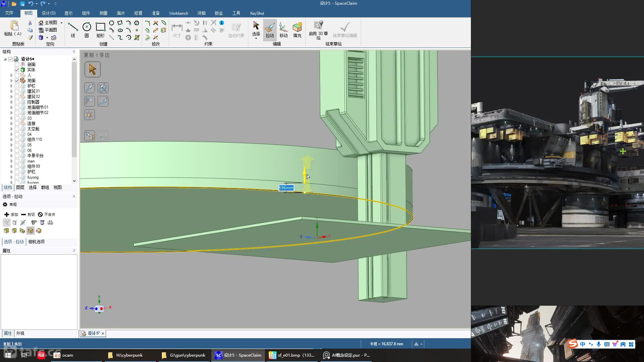Click the Plan view (平面图) button

point(48,30)
